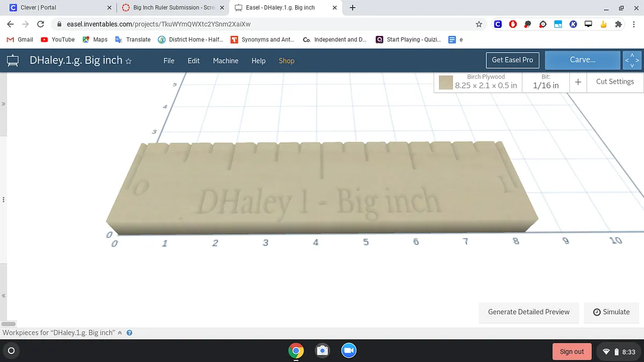Open the Shop link
Image resolution: width=644 pixels, height=362 pixels.
[287, 61]
